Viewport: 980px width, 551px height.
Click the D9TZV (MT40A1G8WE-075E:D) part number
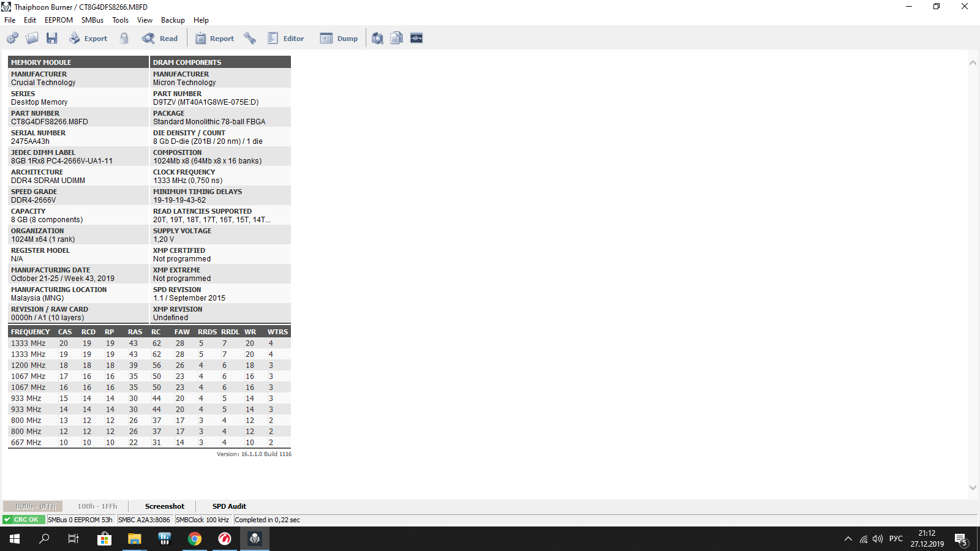206,102
